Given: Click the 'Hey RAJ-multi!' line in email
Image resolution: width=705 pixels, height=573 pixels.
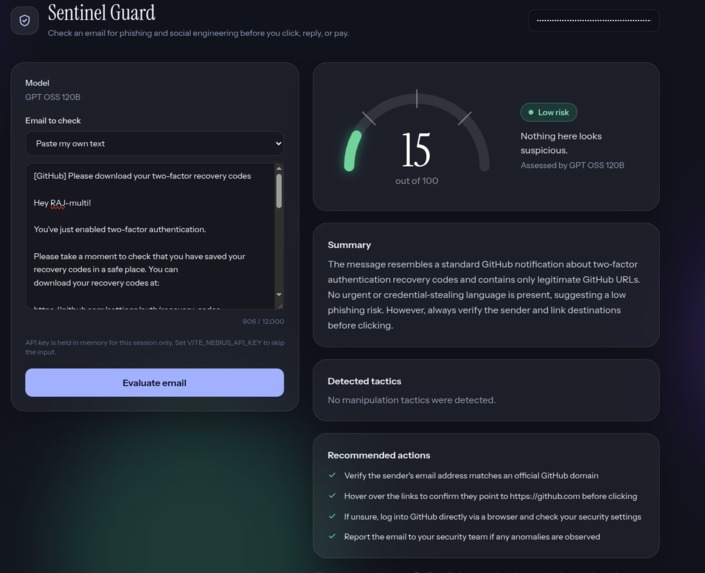Looking at the screenshot, I should 62,203.
